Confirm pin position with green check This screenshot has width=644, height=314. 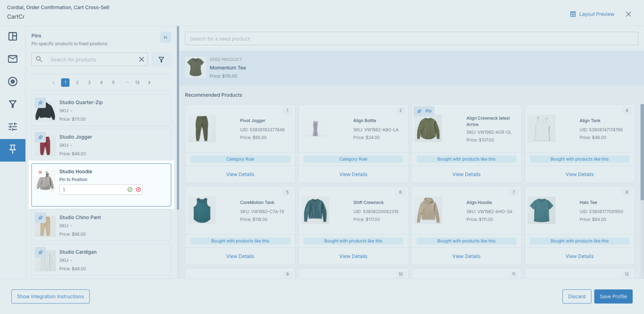click(x=130, y=190)
